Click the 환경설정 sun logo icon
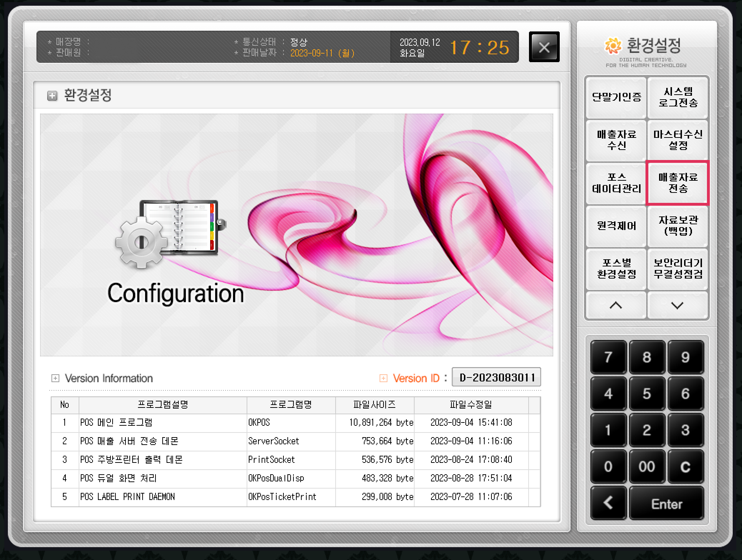 [613, 46]
